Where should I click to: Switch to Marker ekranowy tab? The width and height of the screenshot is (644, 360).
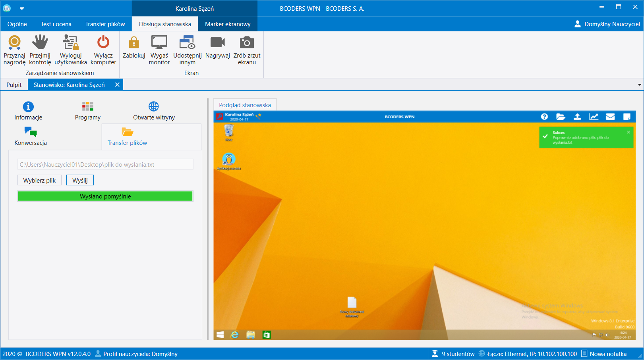228,24
